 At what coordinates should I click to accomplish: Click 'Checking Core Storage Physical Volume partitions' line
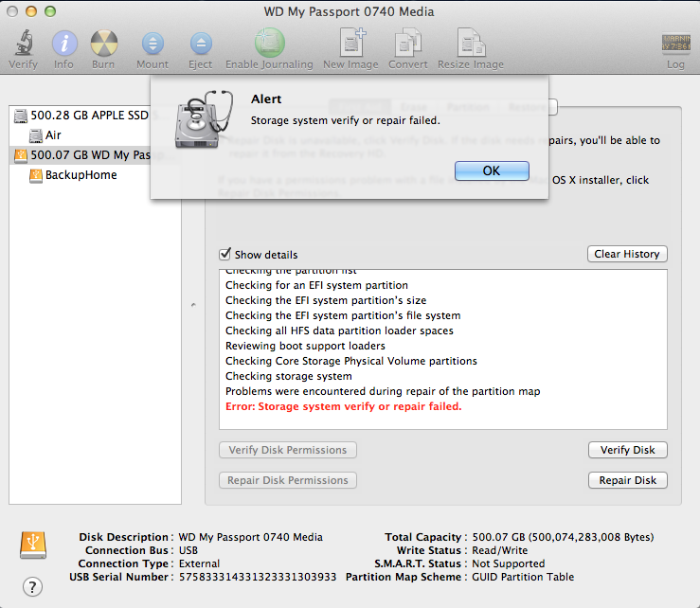point(350,361)
